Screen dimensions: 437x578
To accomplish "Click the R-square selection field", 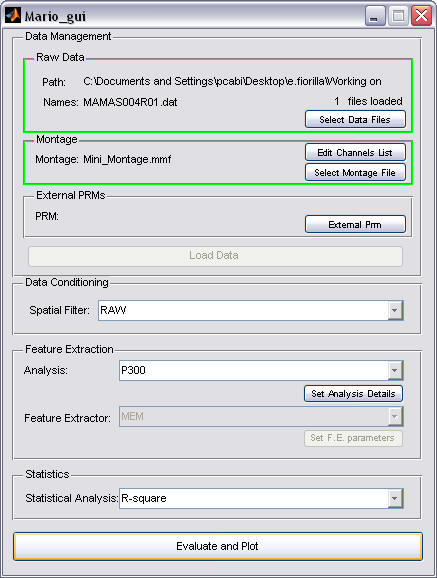I will (x=261, y=499).
